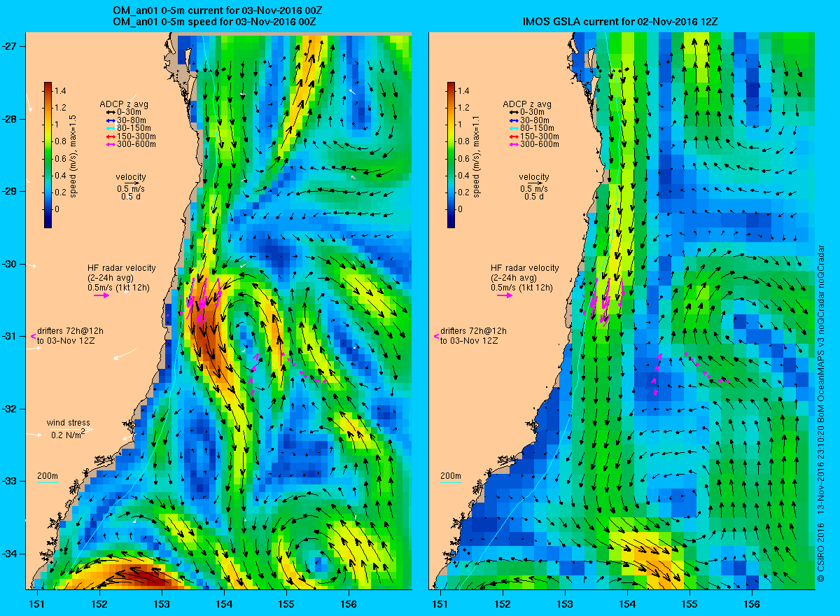The image size is (840, 616).
Task: Click the magenta drifters marker in the OM_an01 panel
Action: 34,336
